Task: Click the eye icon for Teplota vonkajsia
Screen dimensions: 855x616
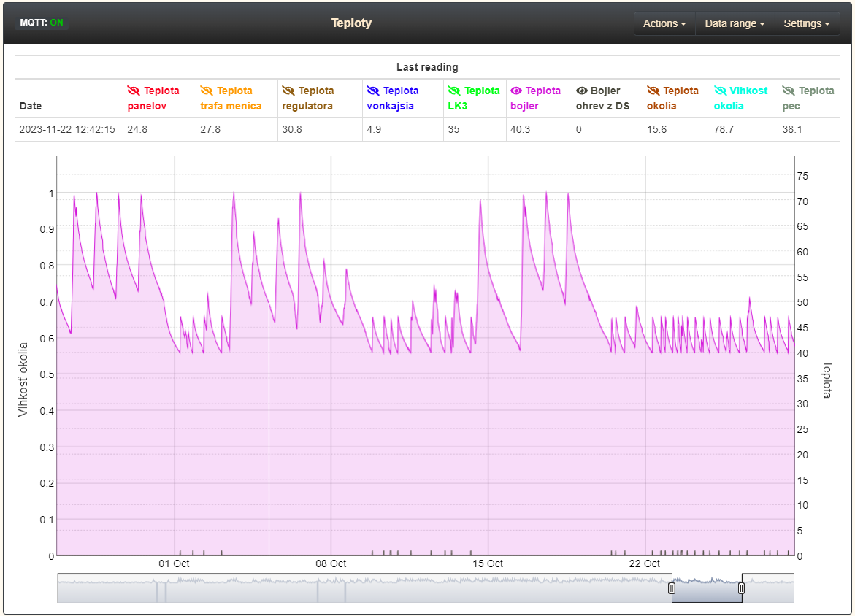Action: click(x=373, y=91)
